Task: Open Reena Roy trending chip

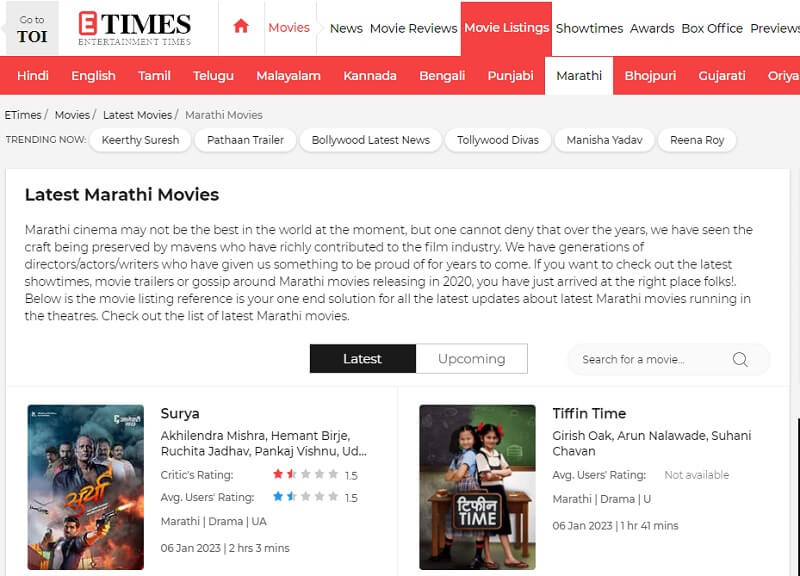Action: click(x=697, y=140)
